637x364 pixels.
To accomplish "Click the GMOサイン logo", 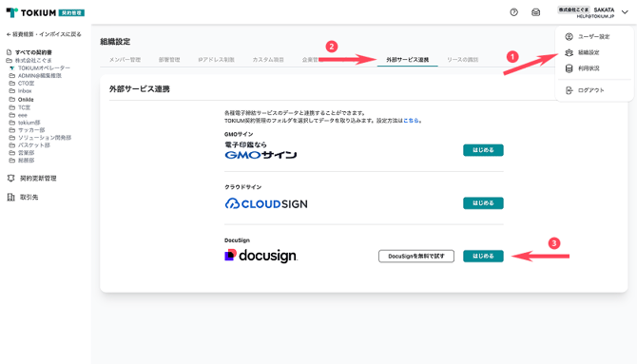I will [x=261, y=150].
